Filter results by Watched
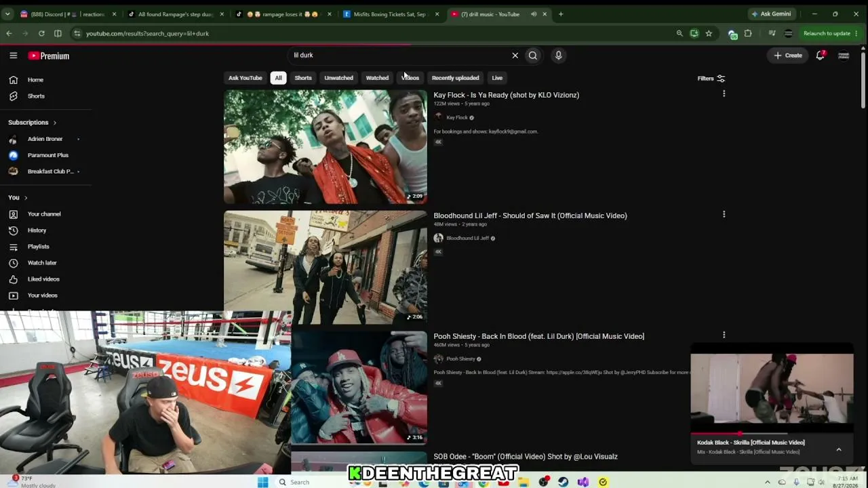Image resolution: width=868 pixels, height=488 pixels. [377, 78]
